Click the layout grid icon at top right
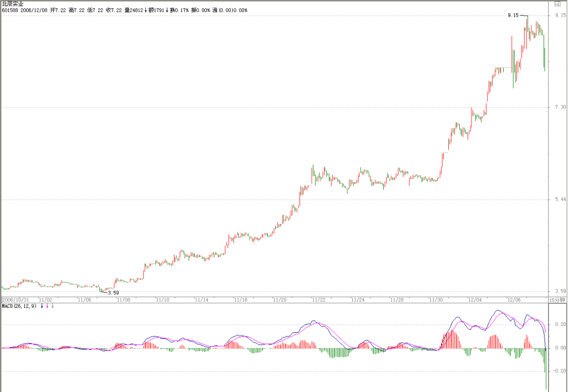This screenshot has width=568, height=392. 557,4
